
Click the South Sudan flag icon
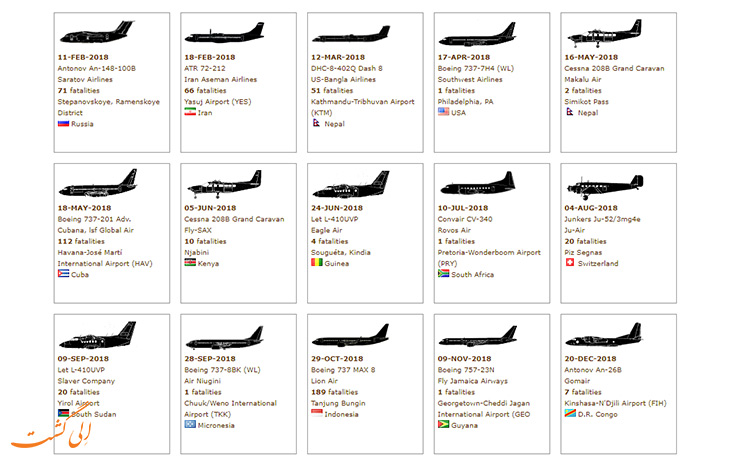click(63, 413)
